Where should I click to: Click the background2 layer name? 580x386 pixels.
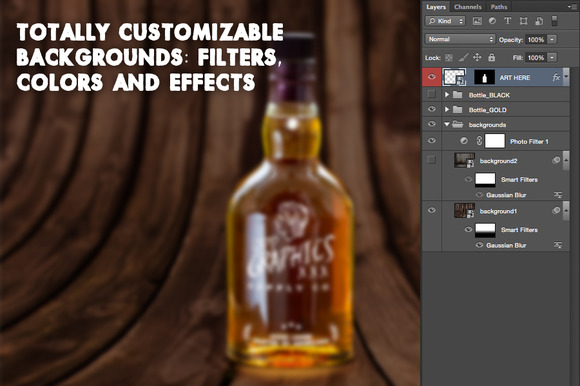[498, 160]
